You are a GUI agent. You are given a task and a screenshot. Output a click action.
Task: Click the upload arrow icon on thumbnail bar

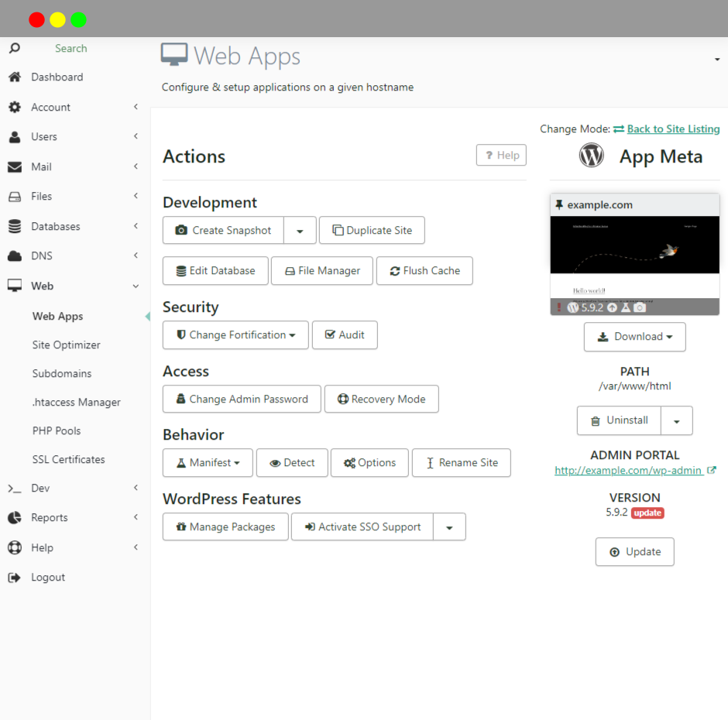(x=613, y=307)
